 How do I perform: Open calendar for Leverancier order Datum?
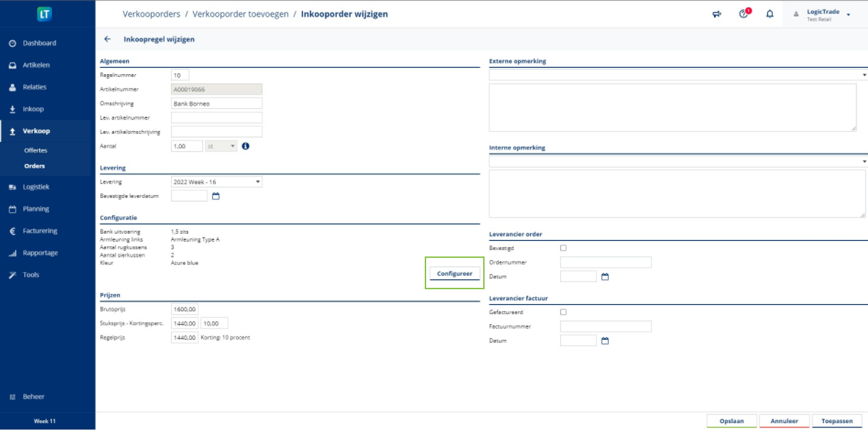point(605,276)
